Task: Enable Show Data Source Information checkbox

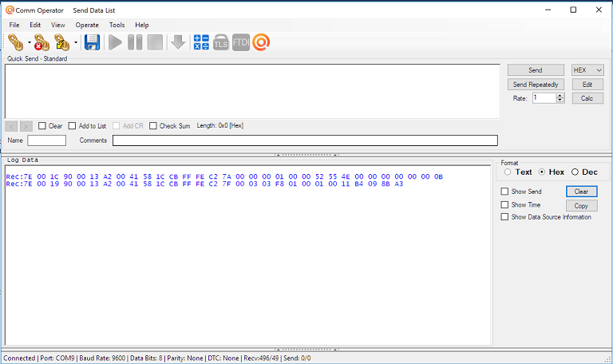Action: (504, 217)
